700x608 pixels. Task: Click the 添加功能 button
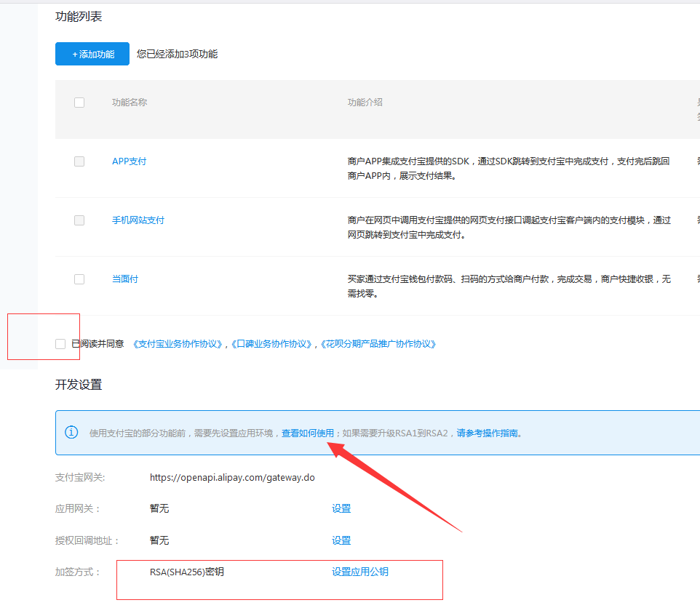tap(92, 54)
